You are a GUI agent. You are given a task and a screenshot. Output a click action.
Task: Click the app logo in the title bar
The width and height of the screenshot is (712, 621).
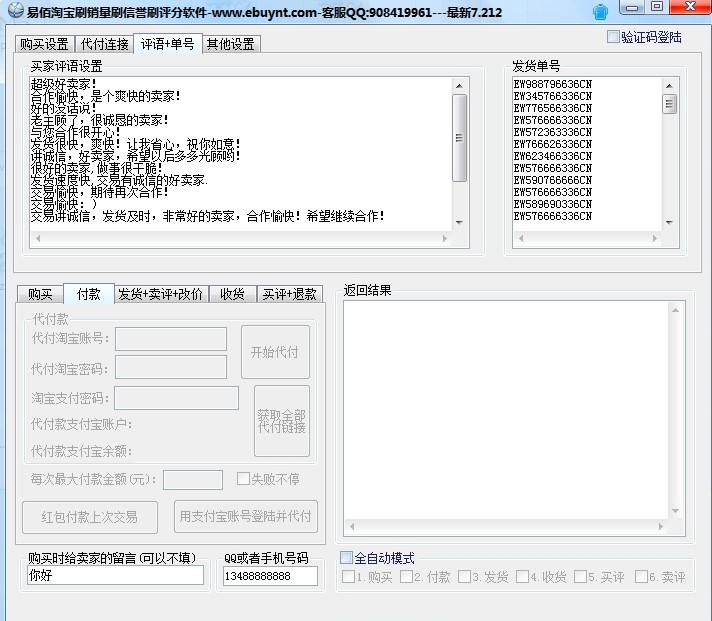pos(15,10)
